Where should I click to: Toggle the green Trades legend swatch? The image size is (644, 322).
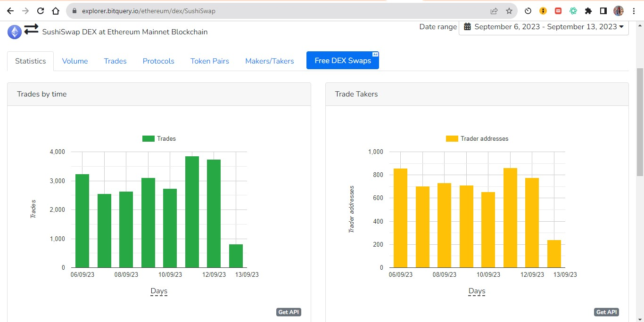click(149, 139)
